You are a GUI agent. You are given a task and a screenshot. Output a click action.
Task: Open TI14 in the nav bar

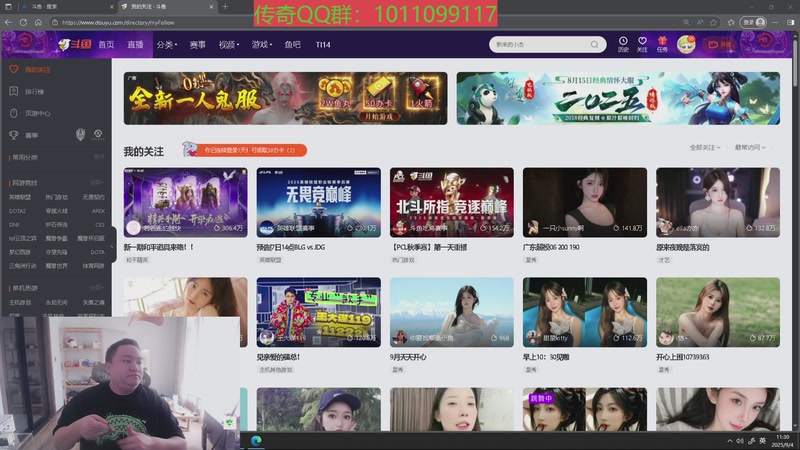pyautogui.click(x=323, y=45)
